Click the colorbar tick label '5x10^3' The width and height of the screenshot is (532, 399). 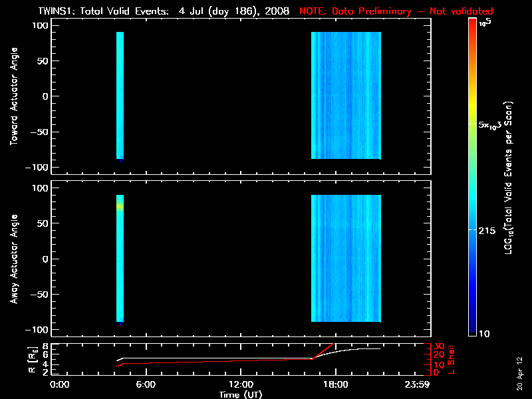(x=489, y=125)
